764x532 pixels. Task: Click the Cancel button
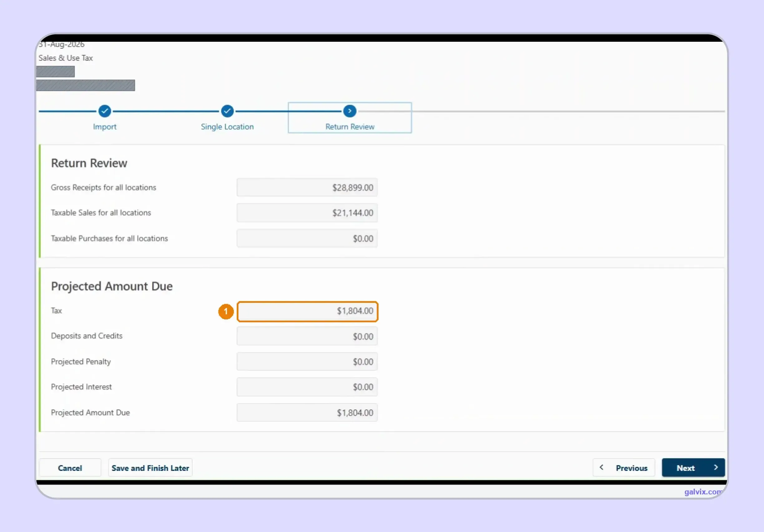[x=70, y=468]
